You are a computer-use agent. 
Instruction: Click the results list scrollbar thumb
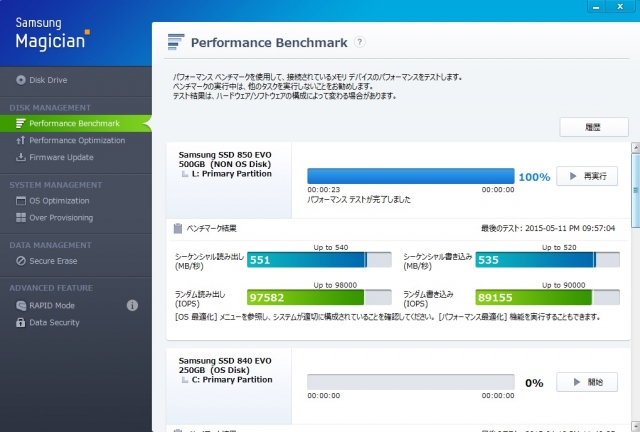click(x=636, y=190)
